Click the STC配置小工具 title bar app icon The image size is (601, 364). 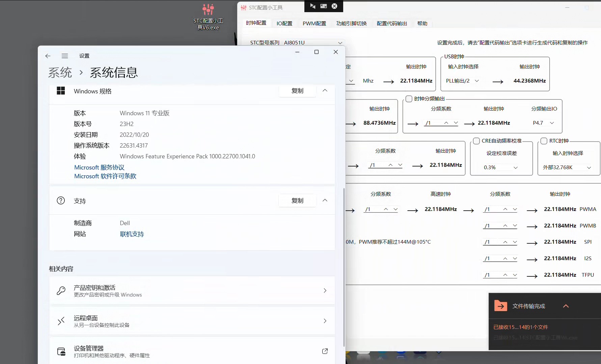pos(244,7)
